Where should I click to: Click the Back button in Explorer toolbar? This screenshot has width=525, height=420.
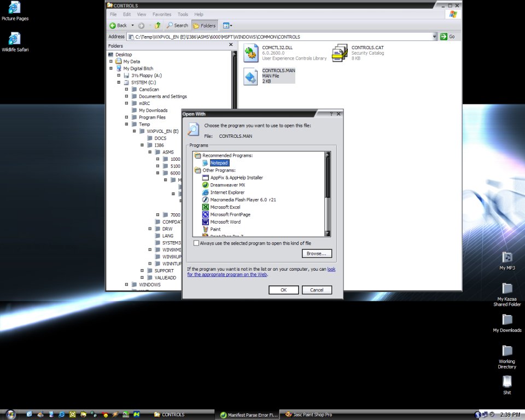(x=118, y=26)
